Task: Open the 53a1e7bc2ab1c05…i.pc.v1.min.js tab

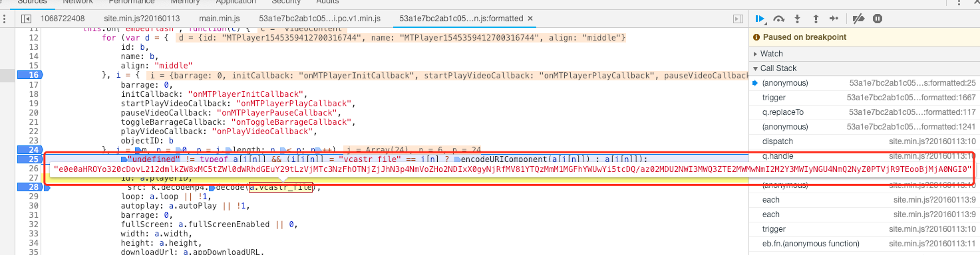Action: pos(320,19)
